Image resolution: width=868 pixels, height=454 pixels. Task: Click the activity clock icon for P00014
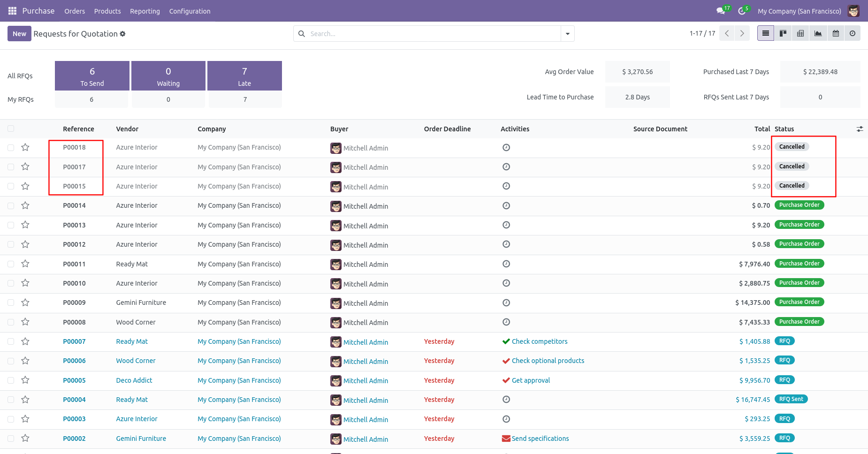tap(506, 205)
